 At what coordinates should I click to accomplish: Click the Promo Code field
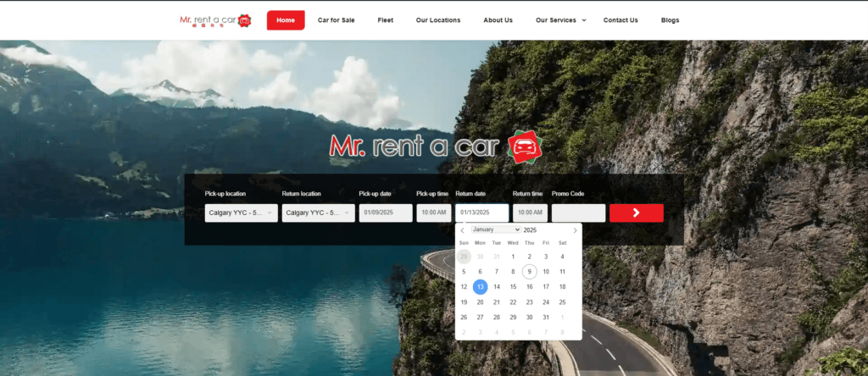(x=578, y=213)
